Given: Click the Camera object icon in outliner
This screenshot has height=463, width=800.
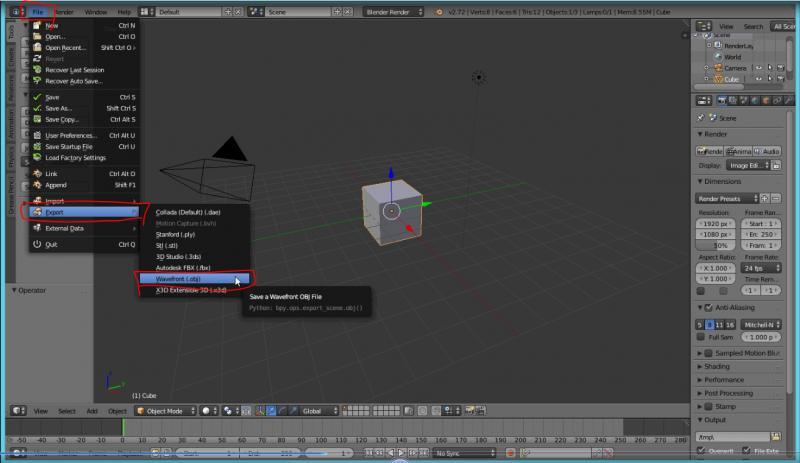Looking at the screenshot, I should [x=718, y=68].
